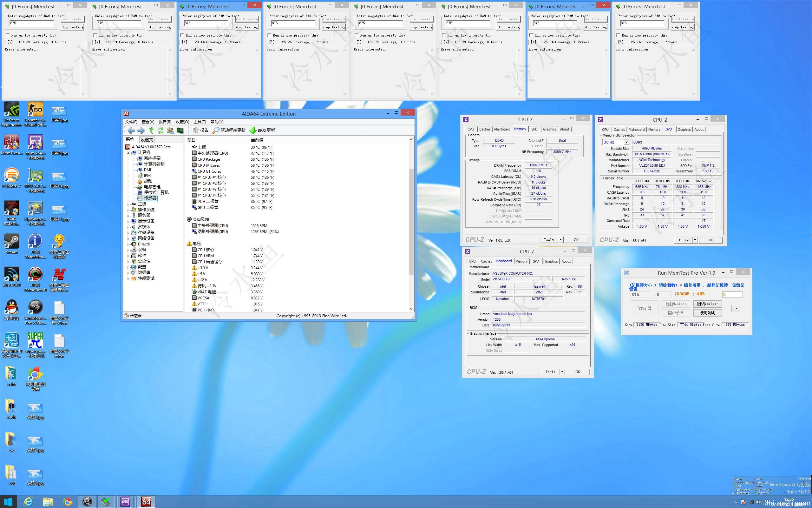Click AIDA64 forward arrow icon
Image resolution: width=812 pixels, height=508 pixels.
coord(141,130)
